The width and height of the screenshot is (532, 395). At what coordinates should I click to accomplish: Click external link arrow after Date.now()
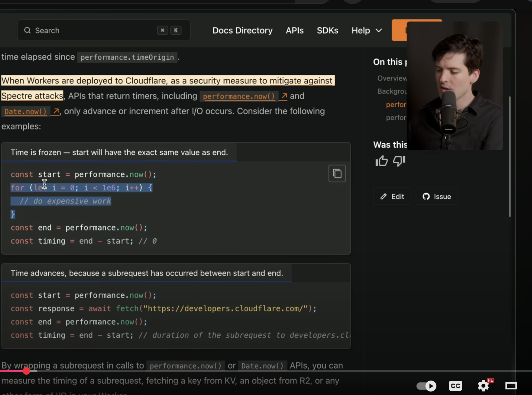click(56, 111)
